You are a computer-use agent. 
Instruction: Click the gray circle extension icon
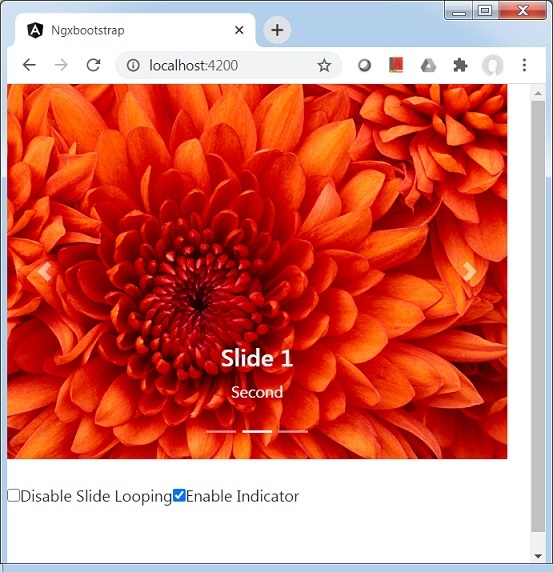pyautogui.click(x=364, y=66)
